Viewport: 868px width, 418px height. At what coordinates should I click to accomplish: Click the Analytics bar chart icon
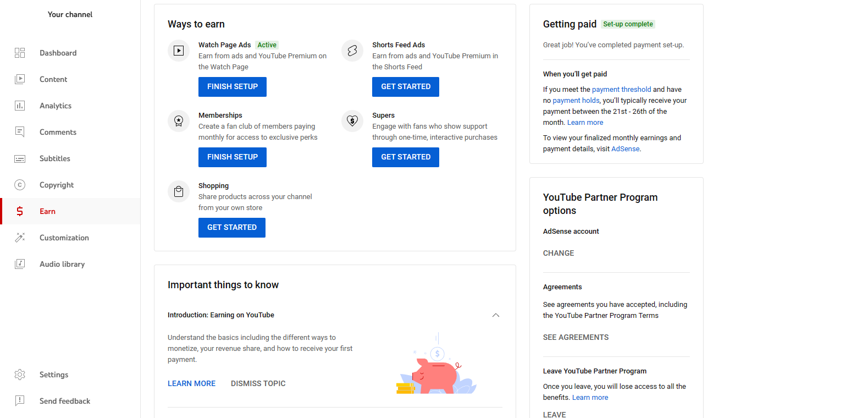pos(20,106)
